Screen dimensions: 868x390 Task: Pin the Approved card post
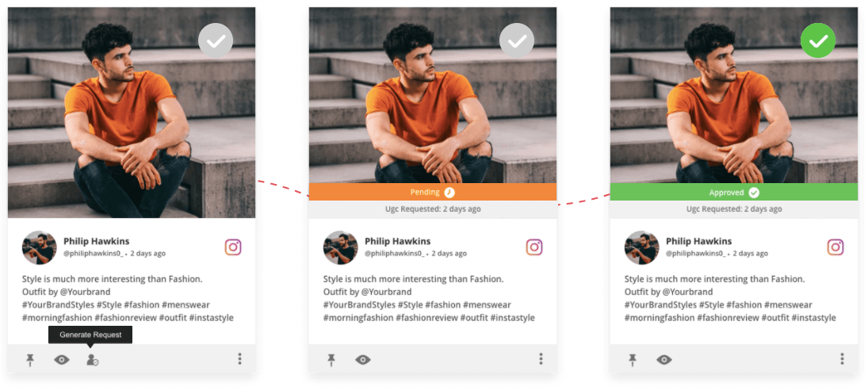(x=633, y=360)
